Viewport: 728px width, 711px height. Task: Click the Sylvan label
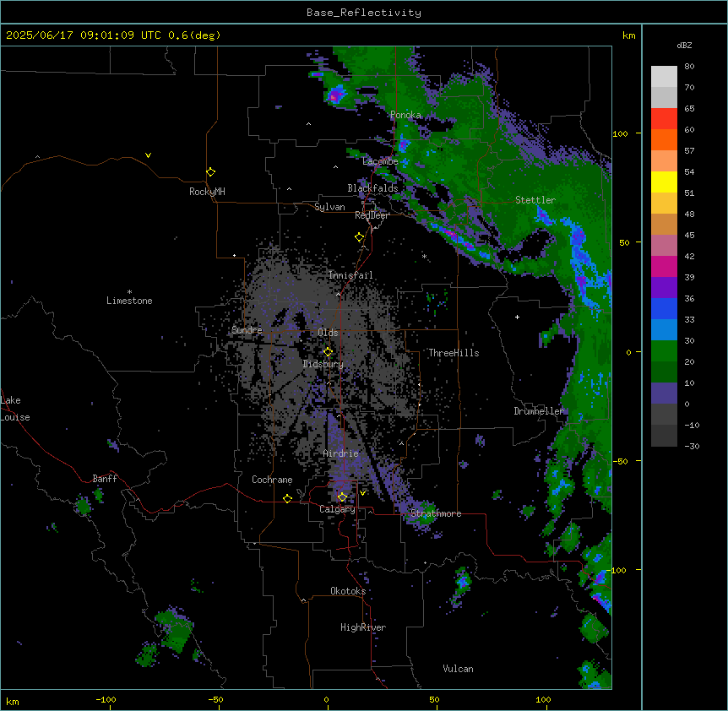point(329,207)
